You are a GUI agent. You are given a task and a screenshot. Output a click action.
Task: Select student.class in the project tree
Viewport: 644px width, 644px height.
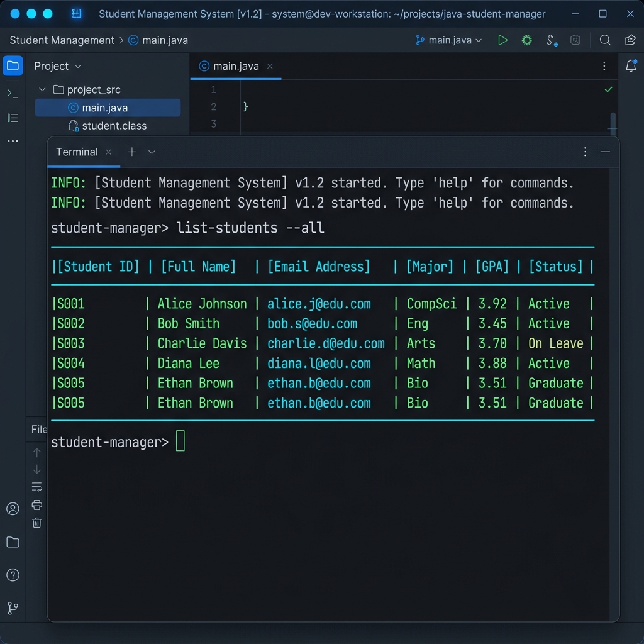click(108, 126)
